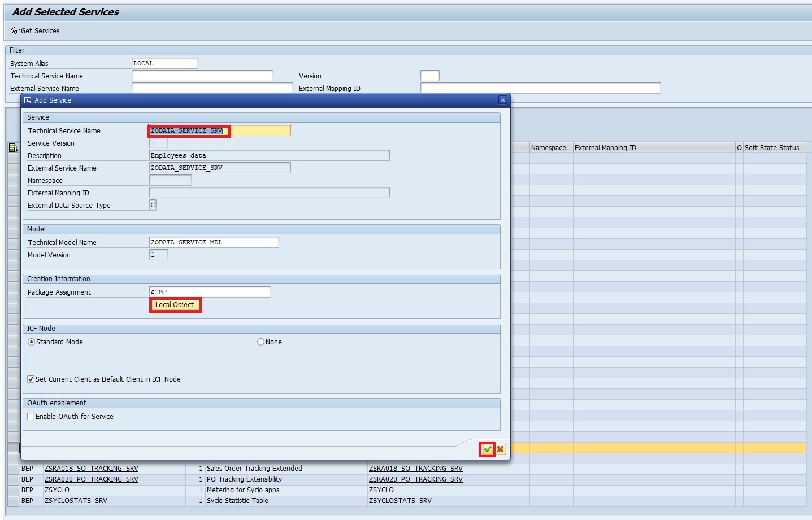Click the Package Assignment field showing $TMP
812x520 pixels.
210,292
